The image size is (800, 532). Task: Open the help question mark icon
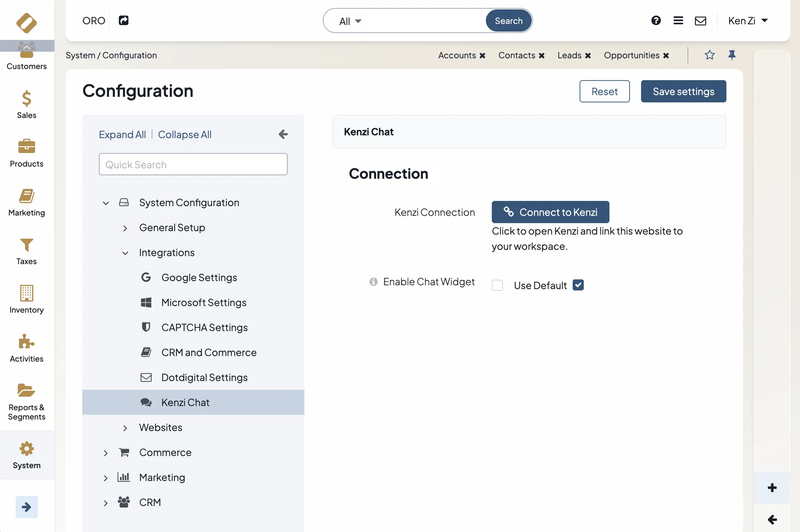(x=656, y=20)
